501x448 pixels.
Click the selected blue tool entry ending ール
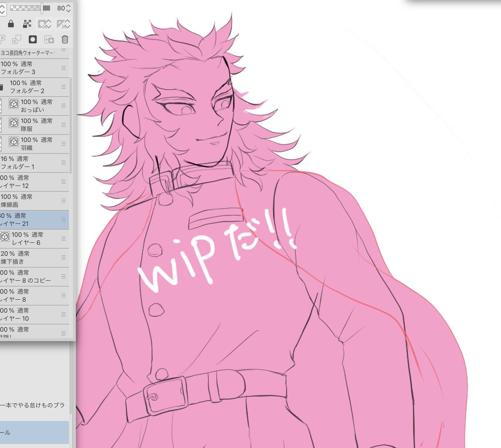tap(34, 433)
